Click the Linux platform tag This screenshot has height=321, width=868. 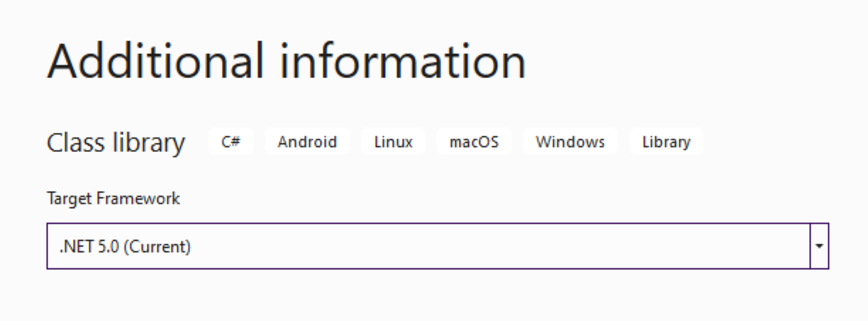(394, 142)
